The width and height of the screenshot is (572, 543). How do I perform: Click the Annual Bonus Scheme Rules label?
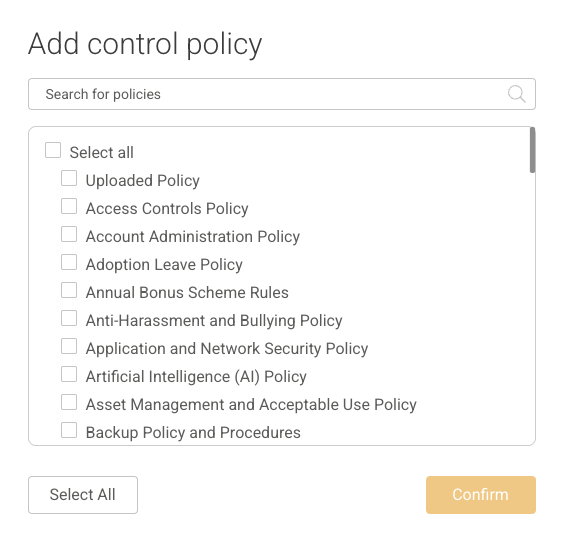(x=187, y=292)
